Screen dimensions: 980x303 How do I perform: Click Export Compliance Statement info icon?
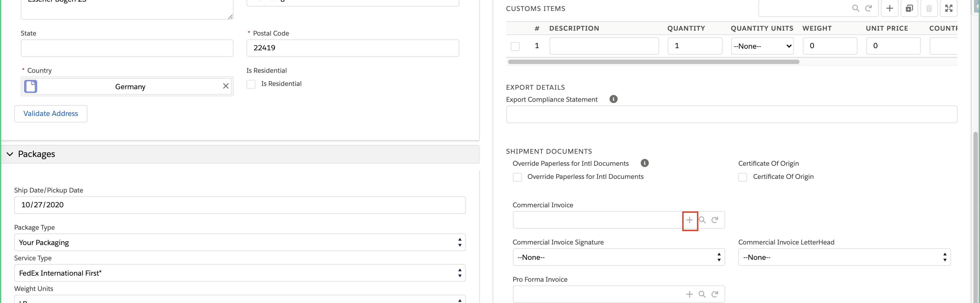pyautogui.click(x=613, y=99)
